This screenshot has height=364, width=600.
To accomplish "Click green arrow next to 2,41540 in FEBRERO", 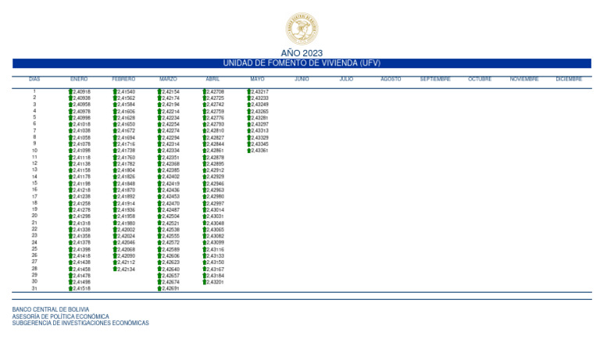I will coord(116,91).
